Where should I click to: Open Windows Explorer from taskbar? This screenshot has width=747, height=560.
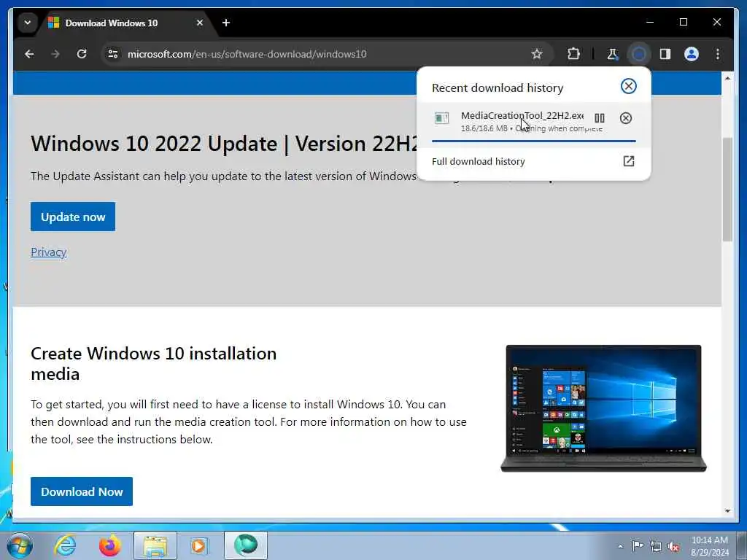155,545
